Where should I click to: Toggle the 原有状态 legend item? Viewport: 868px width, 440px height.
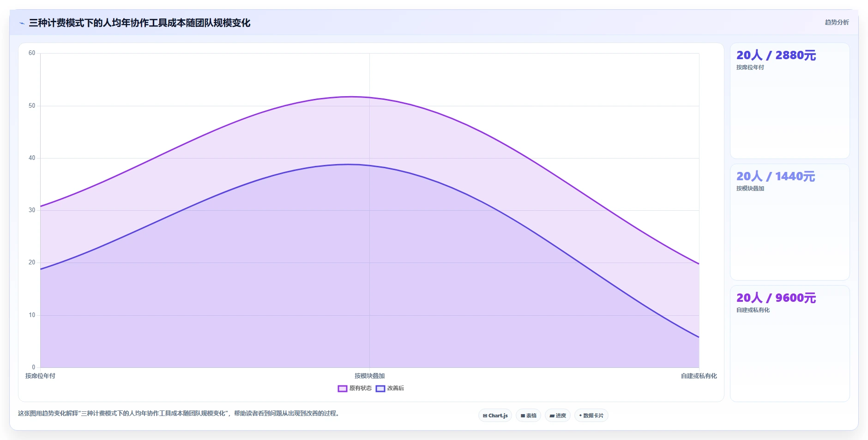[x=355, y=388]
